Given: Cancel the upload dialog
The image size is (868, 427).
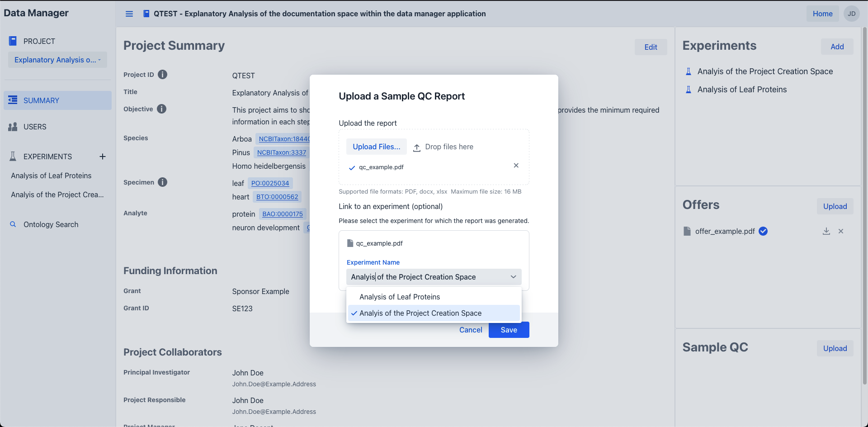Looking at the screenshot, I should (471, 330).
